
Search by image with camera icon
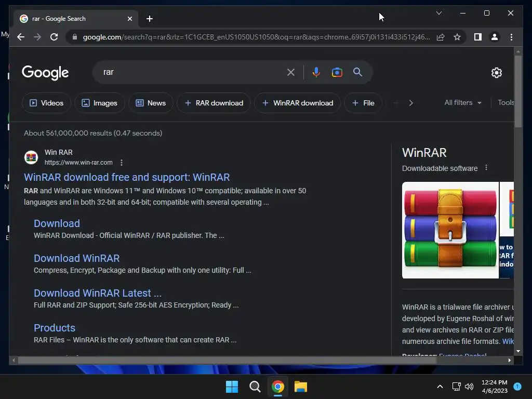pyautogui.click(x=337, y=72)
